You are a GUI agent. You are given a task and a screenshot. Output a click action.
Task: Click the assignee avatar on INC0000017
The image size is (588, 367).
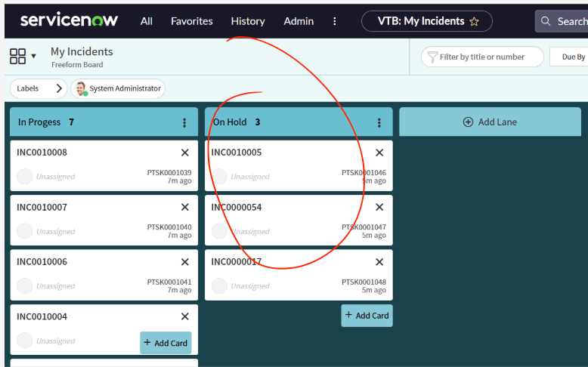tap(219, 286)
